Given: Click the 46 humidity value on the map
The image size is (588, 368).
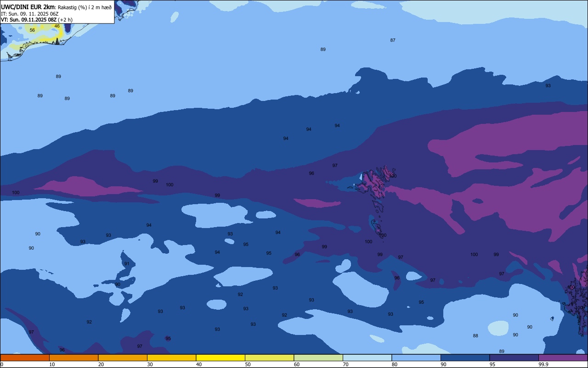Looking at the screenshot, I should click(x=57, y=26).
